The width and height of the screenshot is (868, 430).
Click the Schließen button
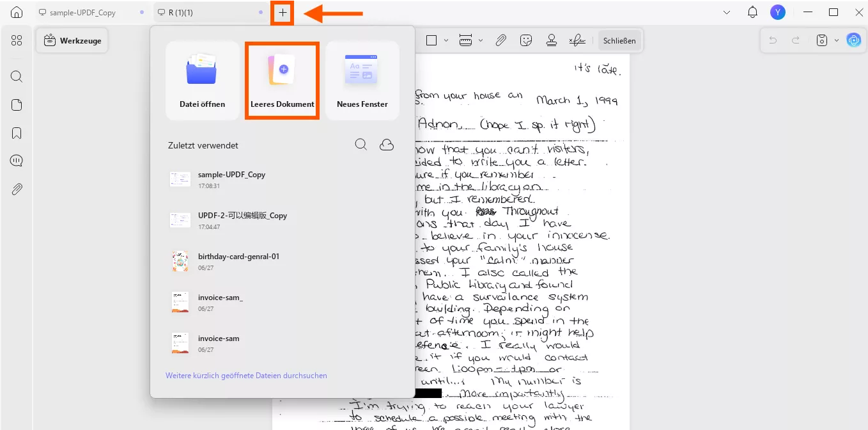pyautogui.click(x=619, y=40)
